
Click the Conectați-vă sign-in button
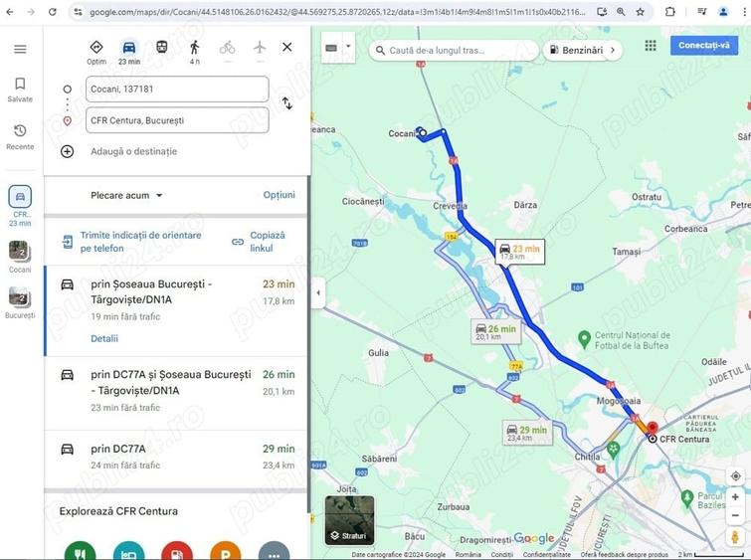[x=703, y=46]
